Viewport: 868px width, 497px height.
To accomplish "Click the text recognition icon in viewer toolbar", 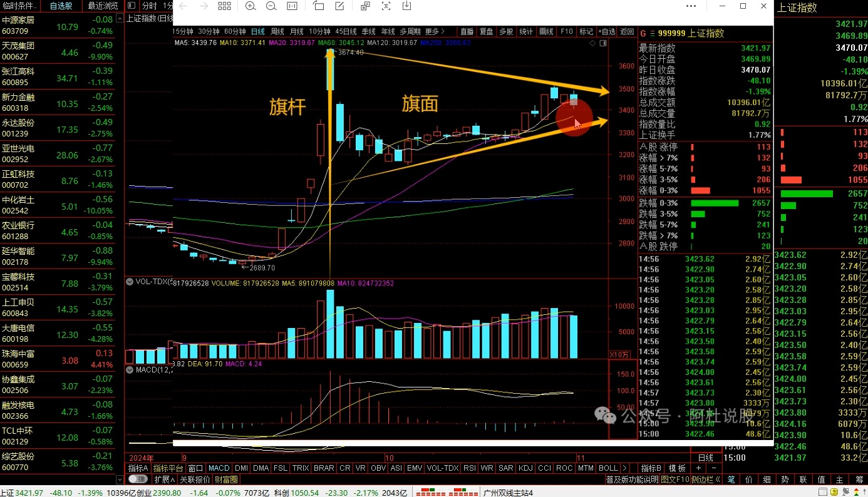I will tap(365, 6).
